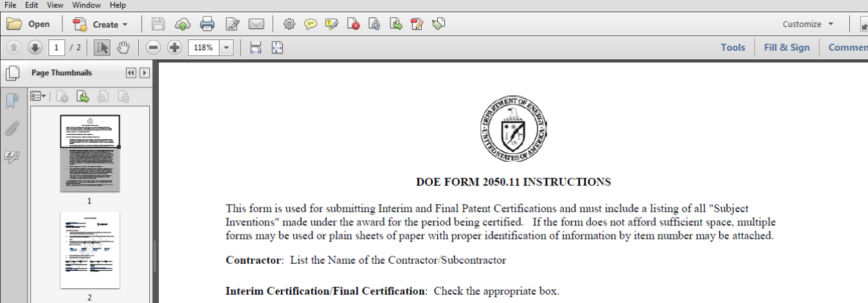This screenshot has height=303, width=868.
Task: Activate the Select text cursor tool
Action: pos(102,48)
